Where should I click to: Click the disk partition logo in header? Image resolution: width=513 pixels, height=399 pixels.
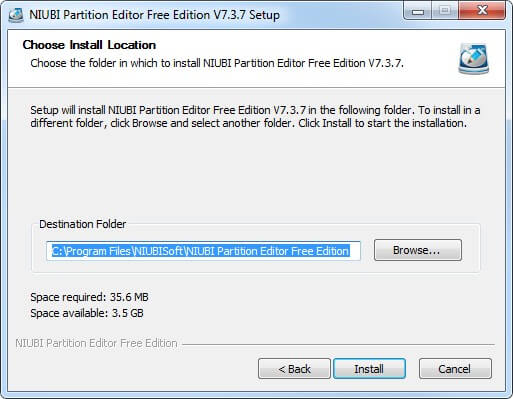[473, 59]
